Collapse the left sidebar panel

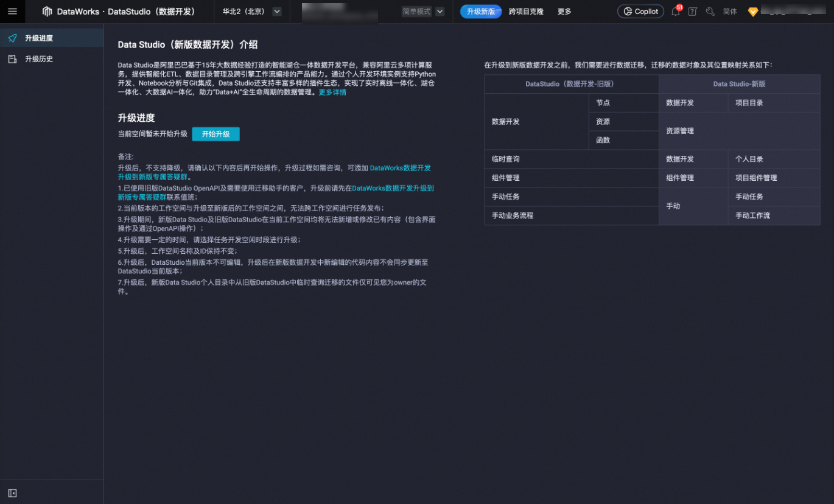(12, 492)
